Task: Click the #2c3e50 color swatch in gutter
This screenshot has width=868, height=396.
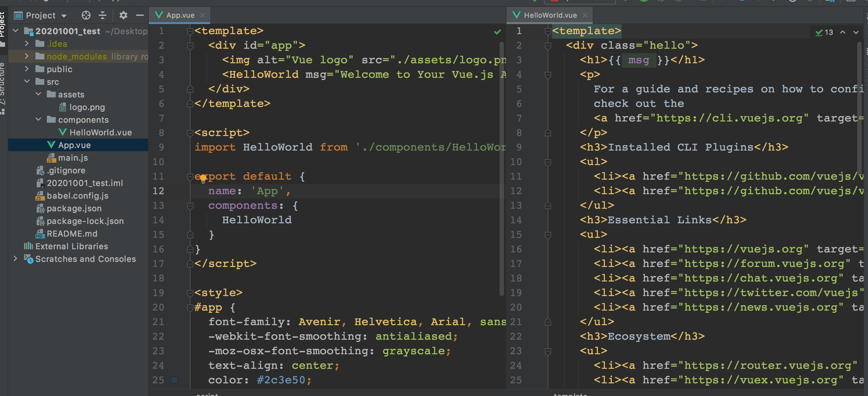Action: (174, 380)
